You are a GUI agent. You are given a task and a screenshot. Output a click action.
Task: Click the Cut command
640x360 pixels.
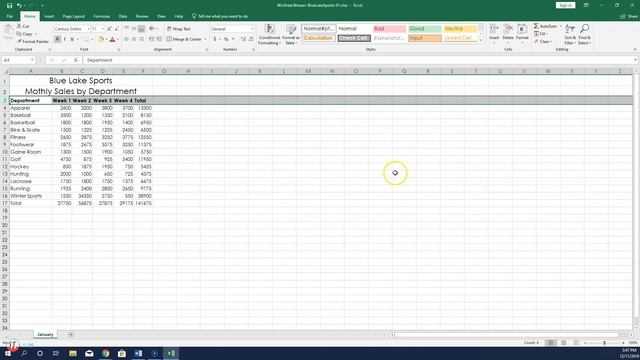pos(23,26)
